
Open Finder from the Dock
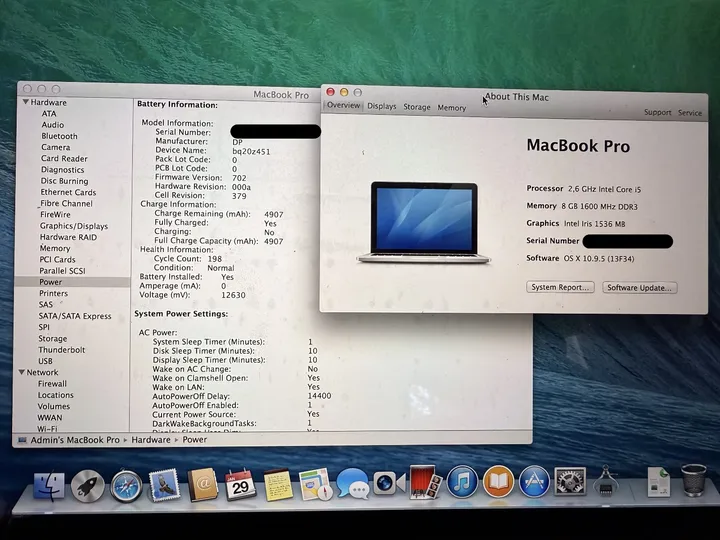point(49,486)
